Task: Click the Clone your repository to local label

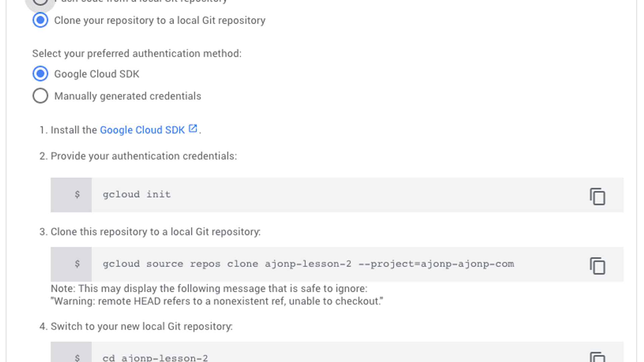Action: pyautogui.click(x=160, y=20)
